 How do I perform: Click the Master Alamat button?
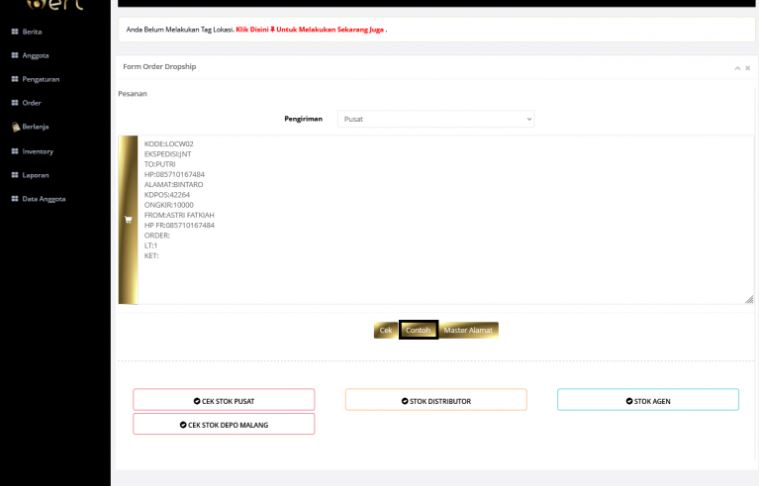click(x=468, y=330)
